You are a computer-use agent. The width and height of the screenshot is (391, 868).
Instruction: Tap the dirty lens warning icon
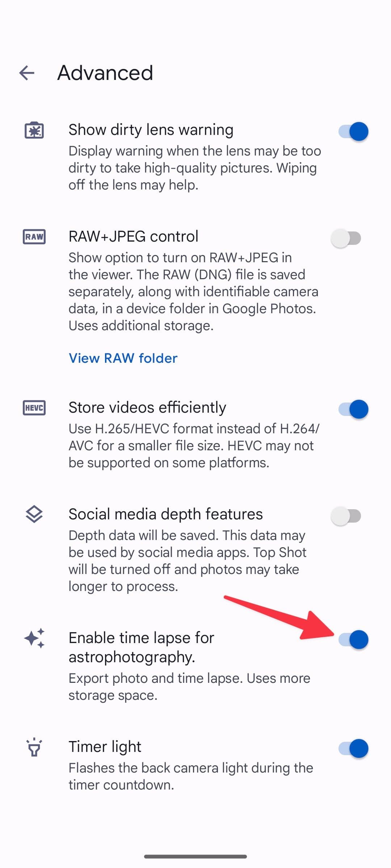coord(34,130)
